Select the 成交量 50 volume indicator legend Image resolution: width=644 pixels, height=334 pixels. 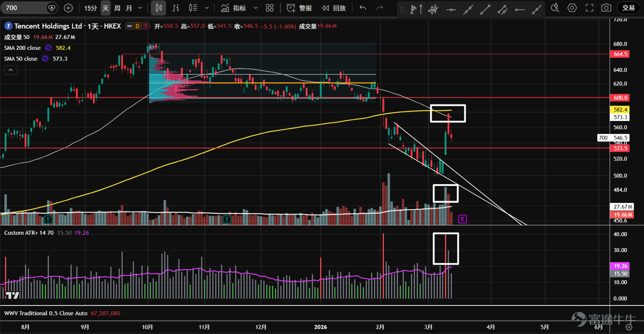point(17,37)
